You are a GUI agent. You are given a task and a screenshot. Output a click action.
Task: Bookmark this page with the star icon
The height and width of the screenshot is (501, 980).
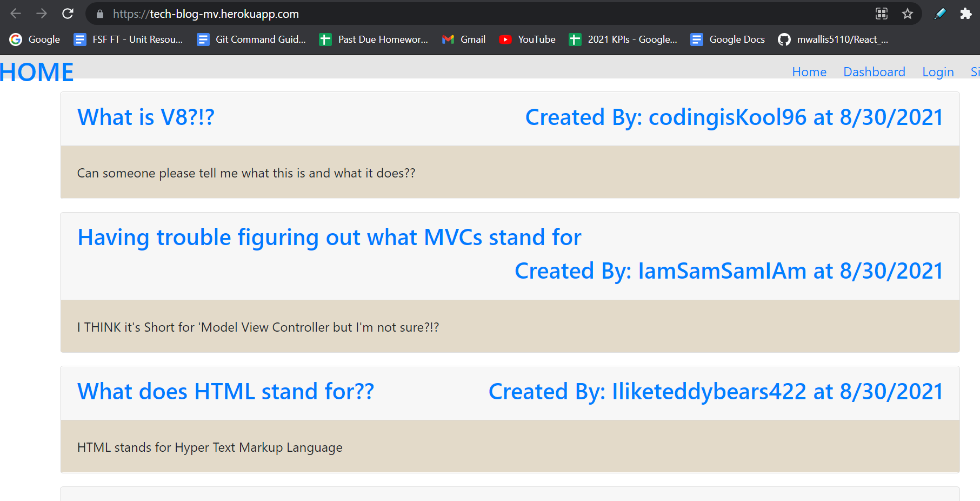coord(908,14)
